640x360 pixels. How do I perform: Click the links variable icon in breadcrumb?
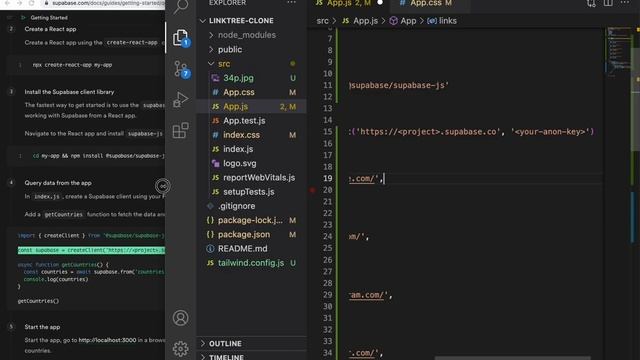[431, 21]
